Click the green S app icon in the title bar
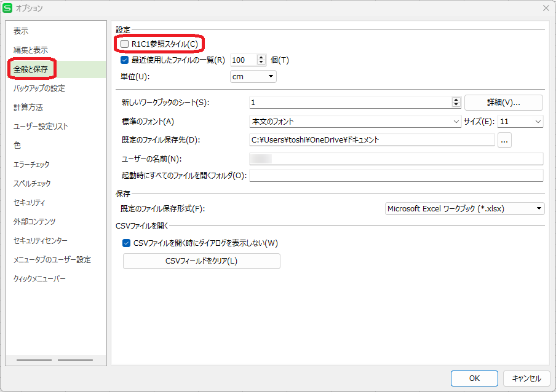556x392 pixels. tap(7, 8)
